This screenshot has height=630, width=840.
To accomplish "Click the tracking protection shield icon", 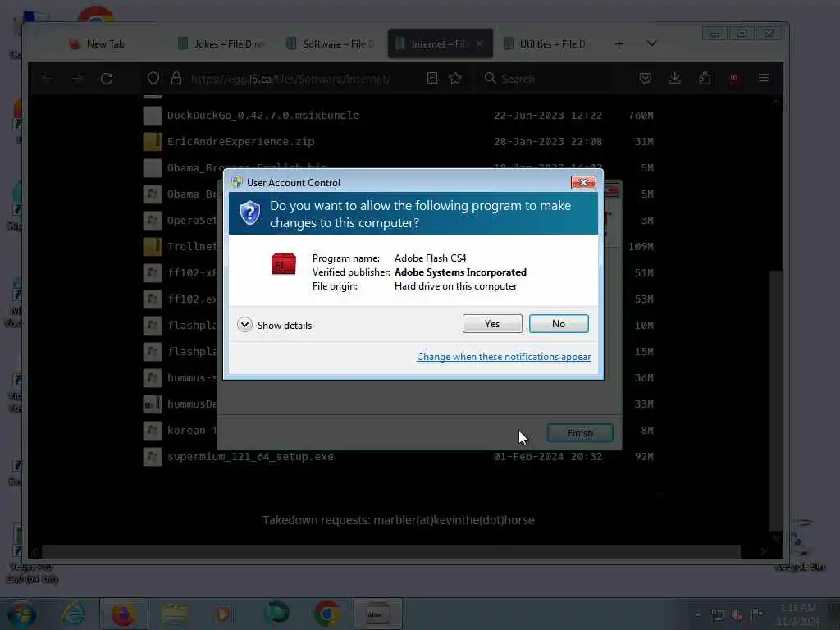I will (x=153, y=78).
